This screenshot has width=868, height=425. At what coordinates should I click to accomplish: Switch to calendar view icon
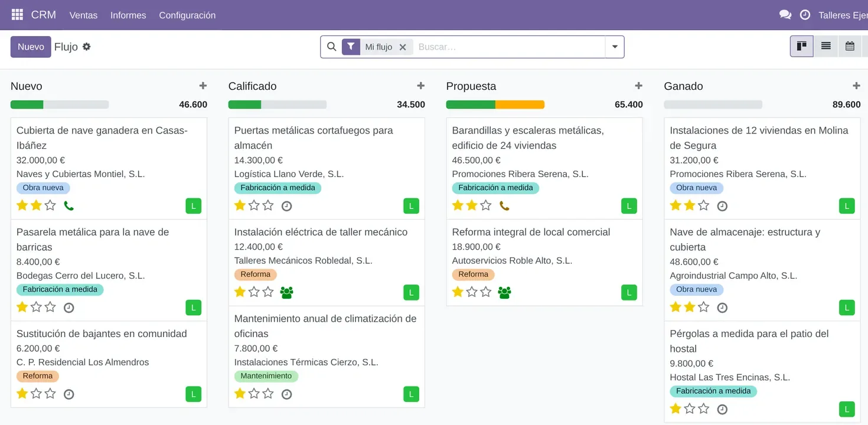[850, 46]
